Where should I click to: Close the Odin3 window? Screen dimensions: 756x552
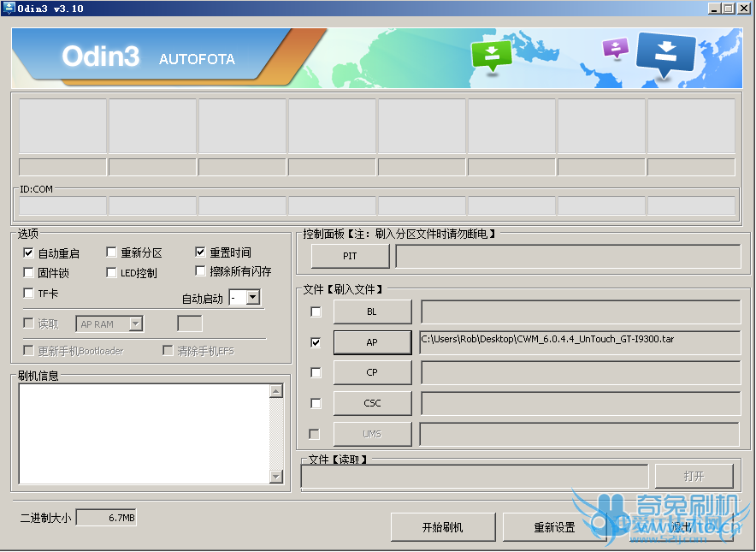743,9
